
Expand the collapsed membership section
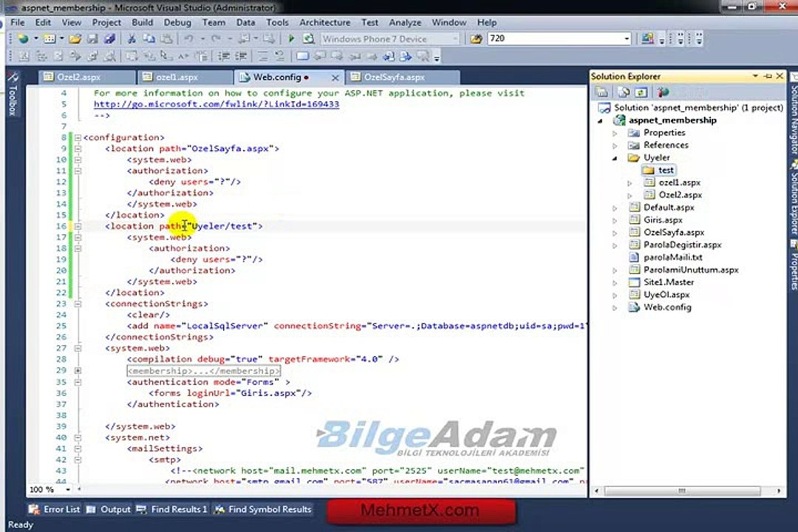point(78,371)
